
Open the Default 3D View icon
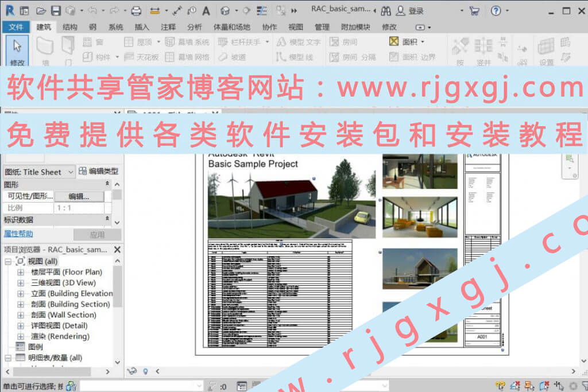point(225,11)
